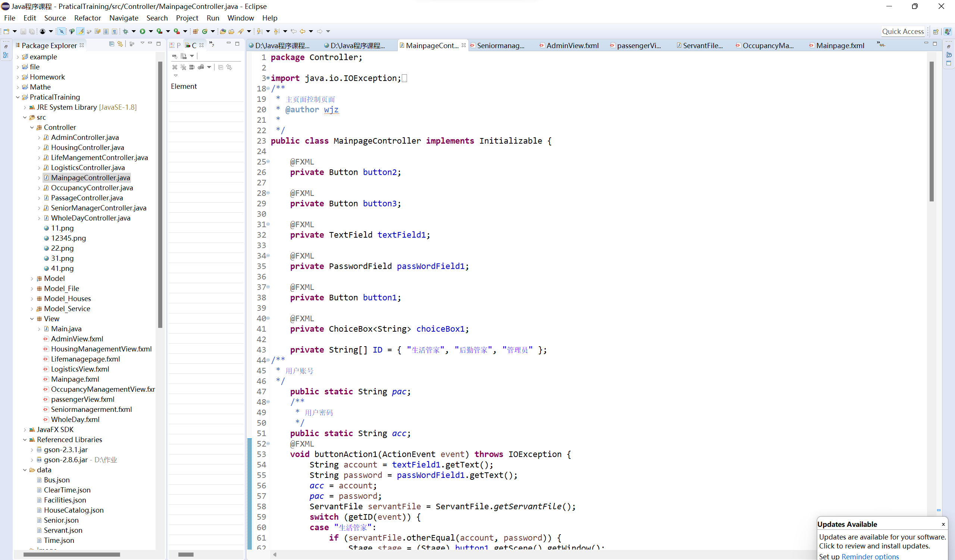The width and height of the screenshot is (955, 560).
Task: Toggle Link with Editor in Package Explorer
Action: 120,44
